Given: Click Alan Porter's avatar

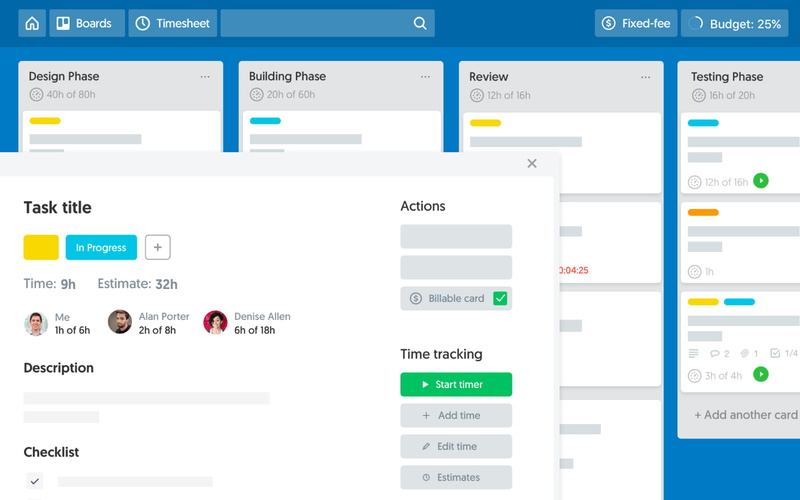Looking at the screenshot, I should [120, 322].
